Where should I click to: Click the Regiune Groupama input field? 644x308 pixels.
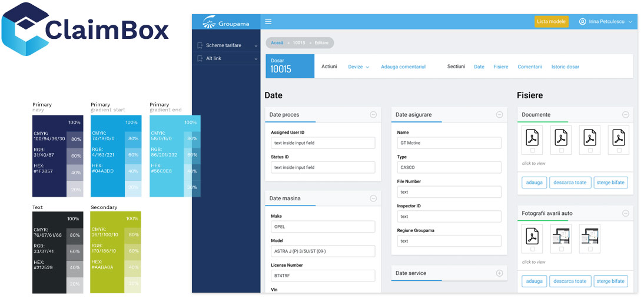click(x=449, y=241)
